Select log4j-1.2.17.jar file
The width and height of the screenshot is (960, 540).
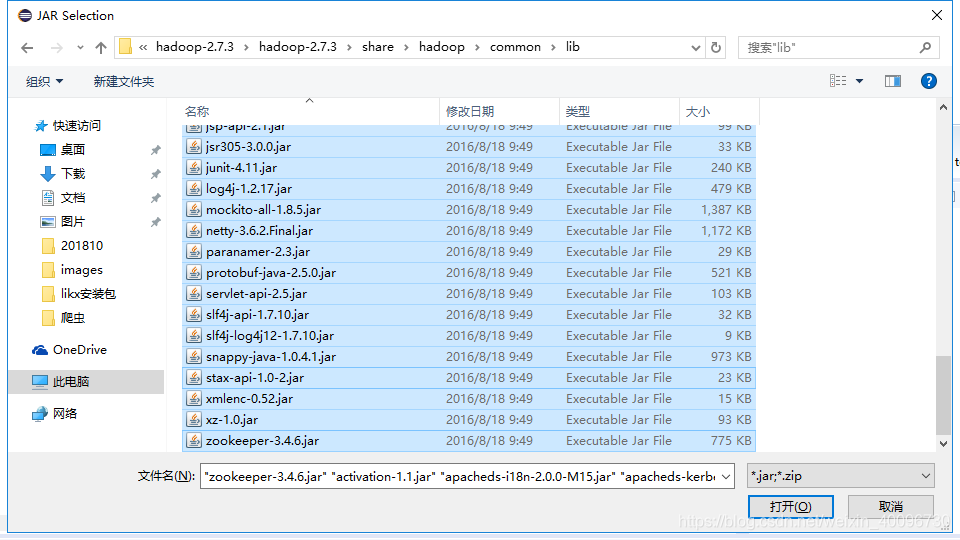[x=469, y=189]
